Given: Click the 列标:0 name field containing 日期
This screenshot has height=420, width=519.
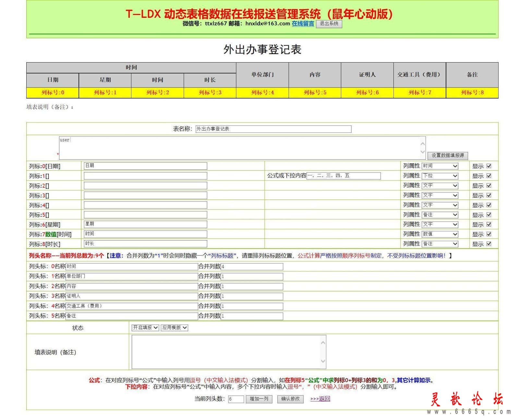Looking at the screenshot, I should [x=145, y=166].
